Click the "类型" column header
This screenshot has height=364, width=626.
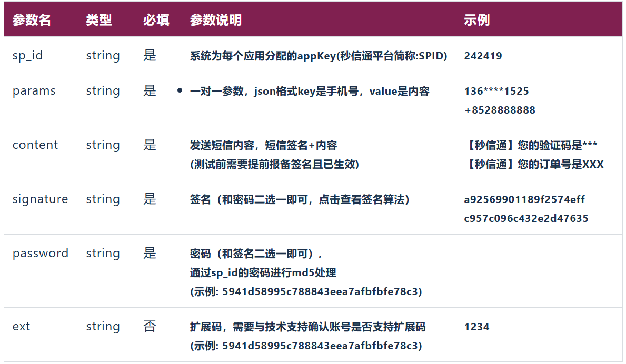99,20
